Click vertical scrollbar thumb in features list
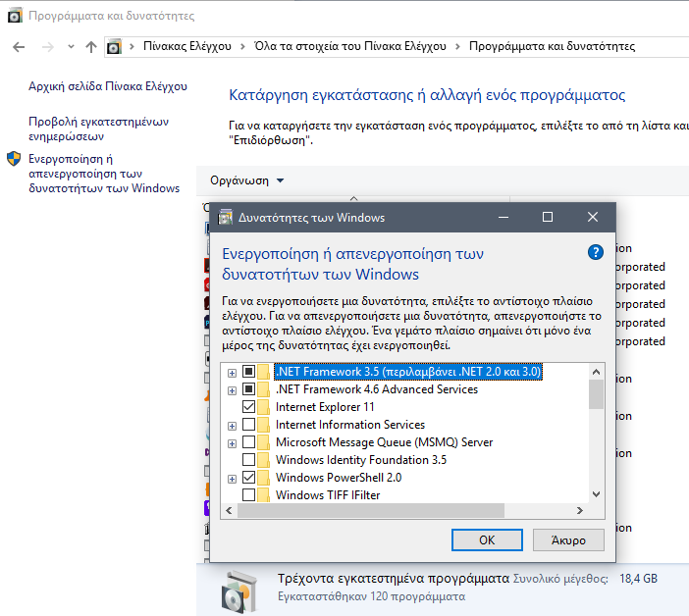Screen dimensions: 689x616 (597, 394)
